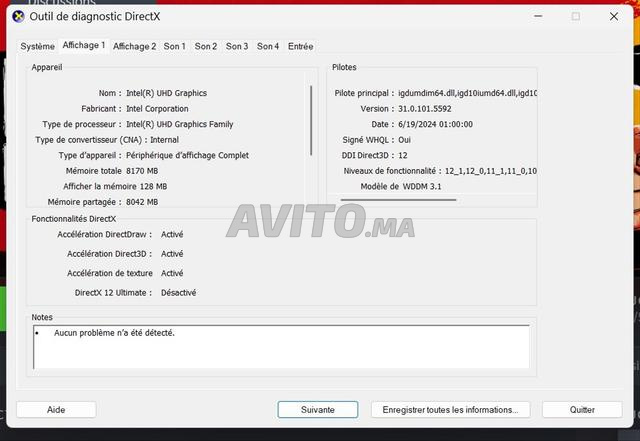This screenshot has width=640, height=441.
Task: Click the Signé WHQL value Oui
Action: click(x=404, y=140)
